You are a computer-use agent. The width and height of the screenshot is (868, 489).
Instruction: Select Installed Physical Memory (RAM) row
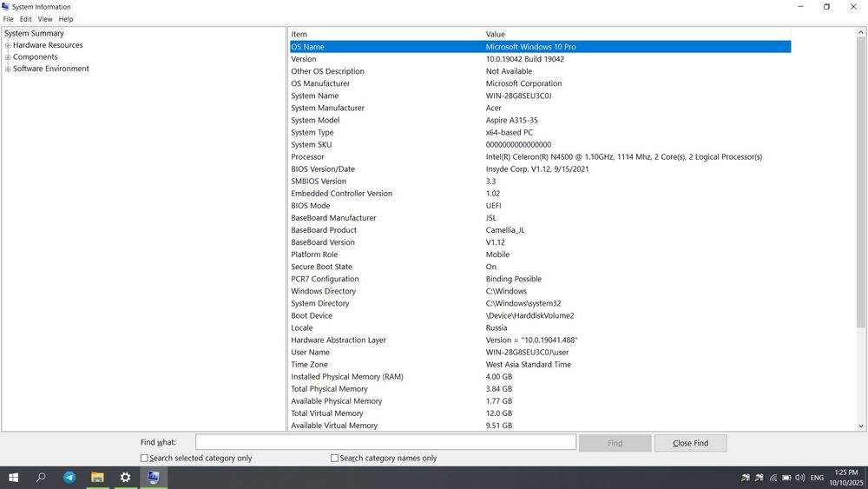(x=540, y=377)
